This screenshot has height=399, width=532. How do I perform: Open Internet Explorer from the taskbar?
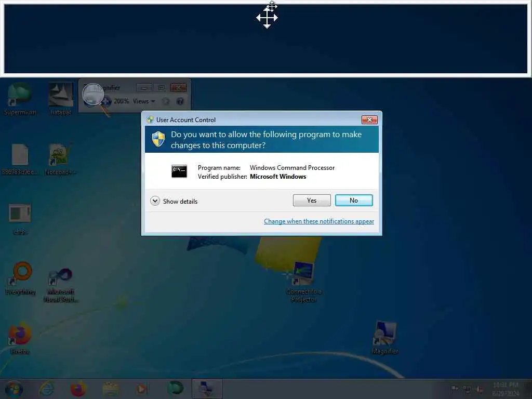click(x=46, y=389)
